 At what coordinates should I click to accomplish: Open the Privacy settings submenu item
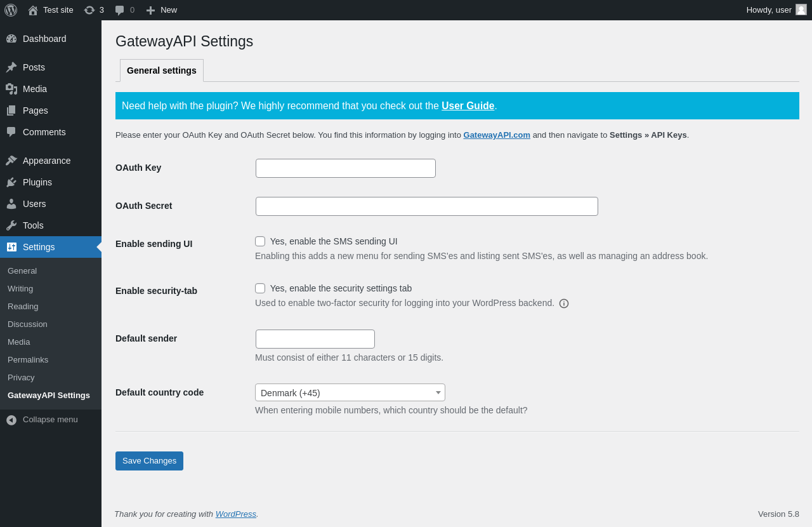pyautogui.click(x=21, y=378)
